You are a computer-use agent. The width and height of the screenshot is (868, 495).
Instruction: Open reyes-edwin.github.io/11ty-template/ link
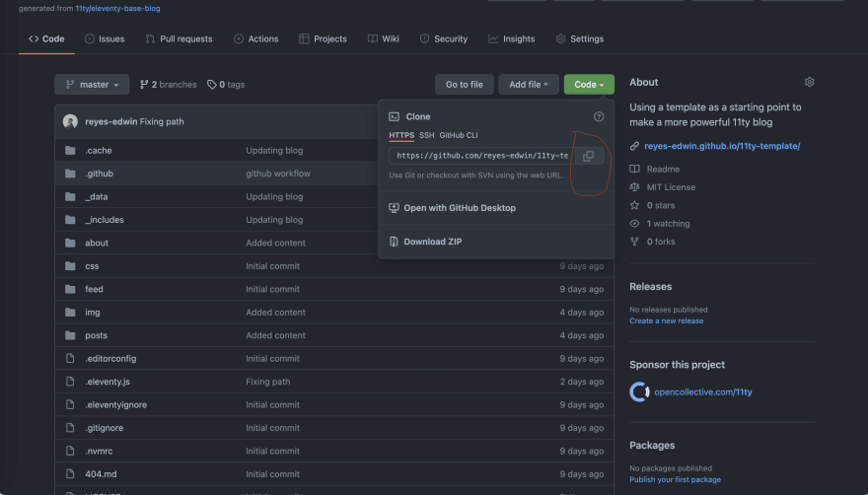(722, 146)
